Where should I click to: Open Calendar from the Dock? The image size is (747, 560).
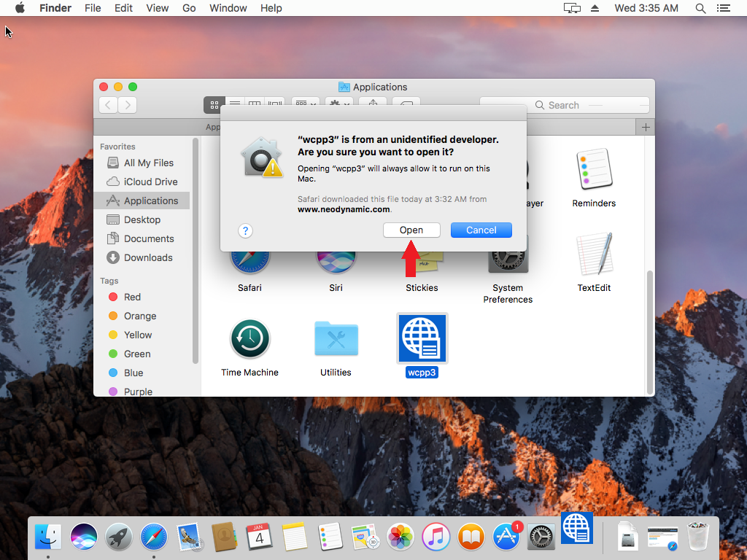point(259,537)
